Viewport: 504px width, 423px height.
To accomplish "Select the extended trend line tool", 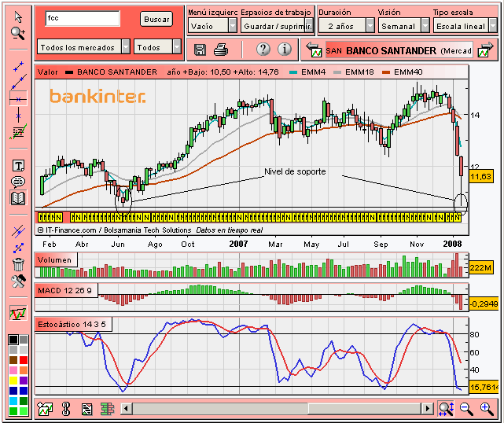I will [x=18, y=83].
